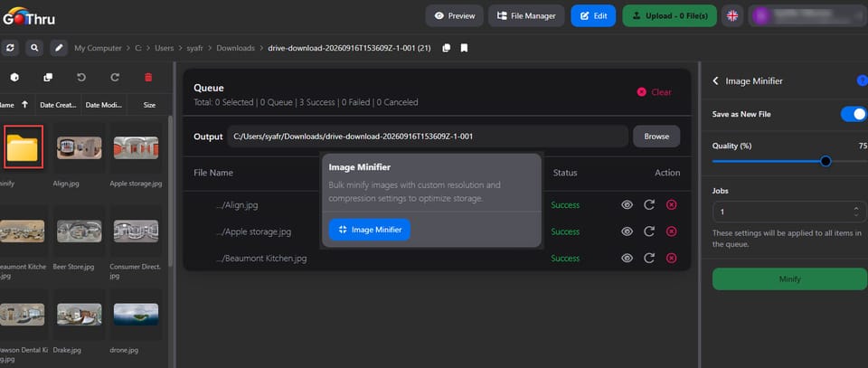Click the file panel vertical scrollbar

pyautogui.click(x=170, y=191)
